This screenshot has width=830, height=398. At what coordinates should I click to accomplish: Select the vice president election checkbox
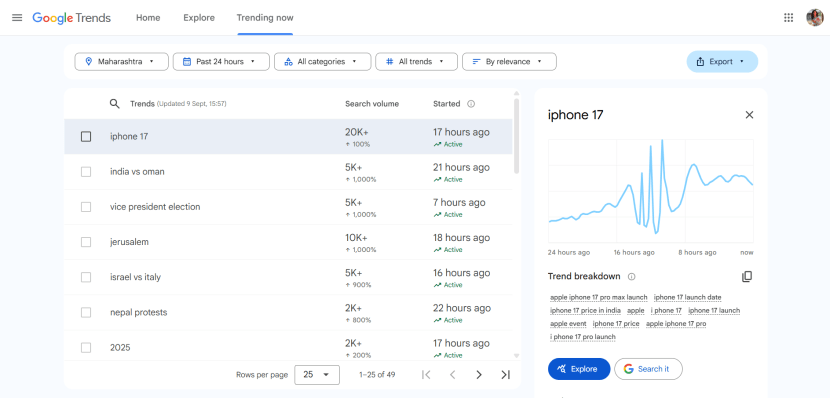tap(86, 207)
